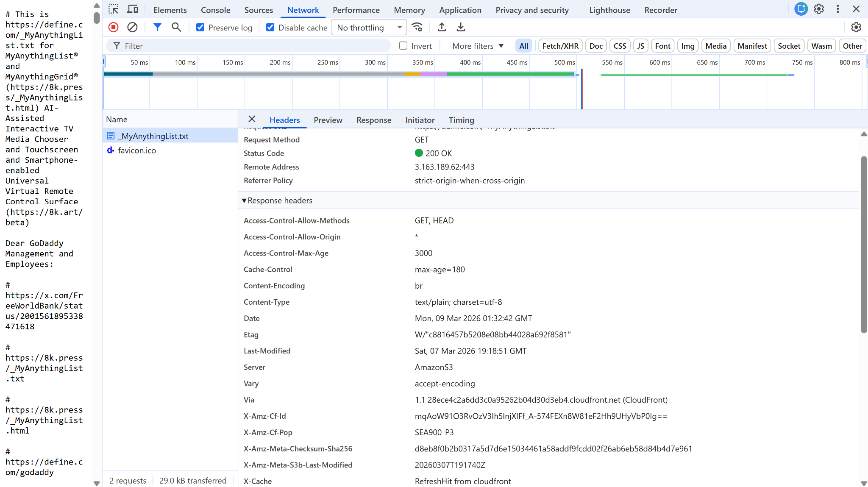Filter requests by Fetch/XHR
868x487 pixels.
(x=560, y=46)
